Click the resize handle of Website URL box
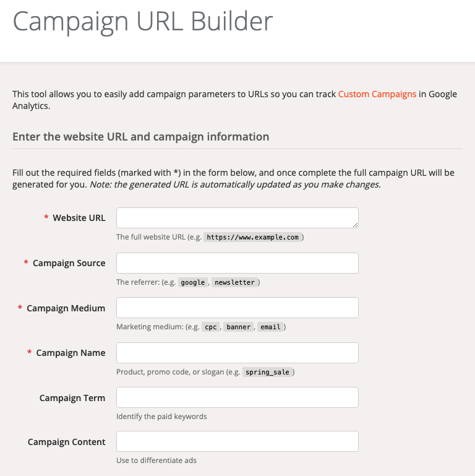This screenshot has width=475, height=476. tap(355, 225)
